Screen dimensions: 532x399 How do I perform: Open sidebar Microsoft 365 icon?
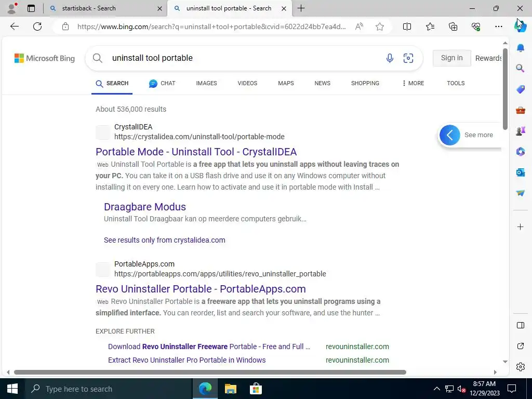point(521,152)
